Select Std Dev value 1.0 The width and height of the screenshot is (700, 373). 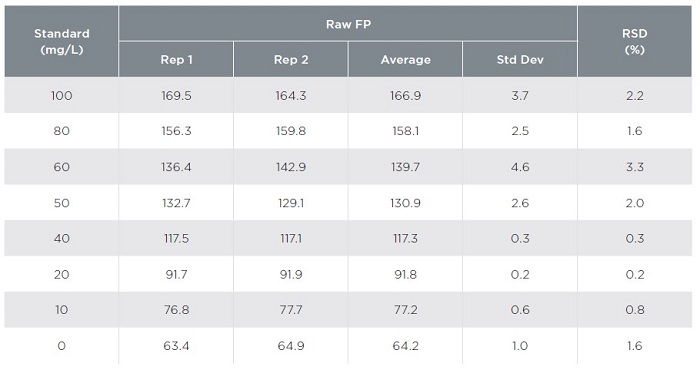(x=520, y=346)
